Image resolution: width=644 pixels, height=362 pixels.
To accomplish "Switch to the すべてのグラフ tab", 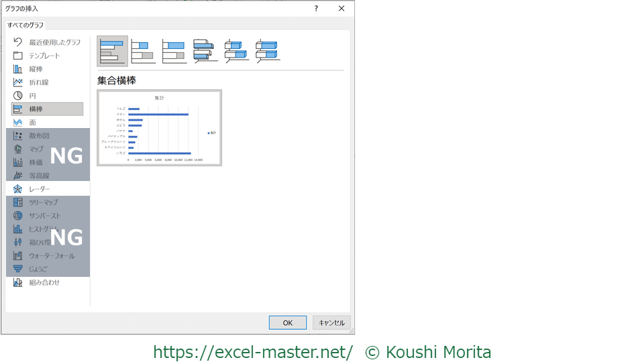I will coord(25,25).
